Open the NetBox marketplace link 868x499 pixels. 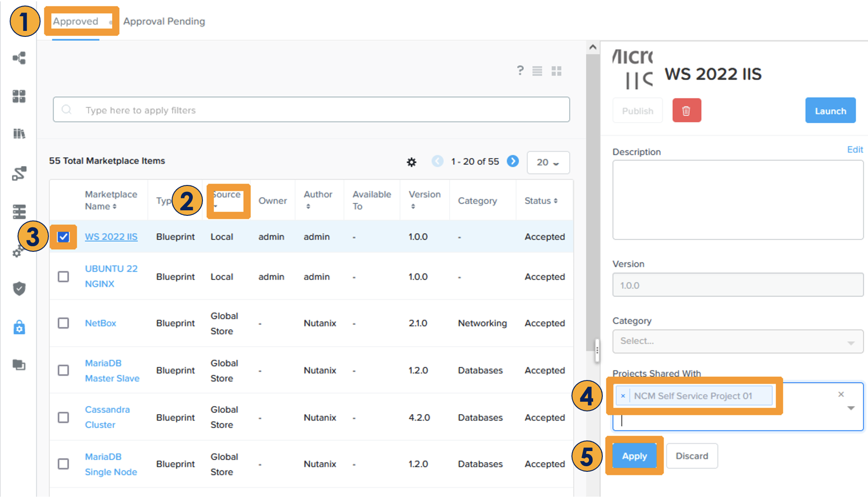(101, 323)
